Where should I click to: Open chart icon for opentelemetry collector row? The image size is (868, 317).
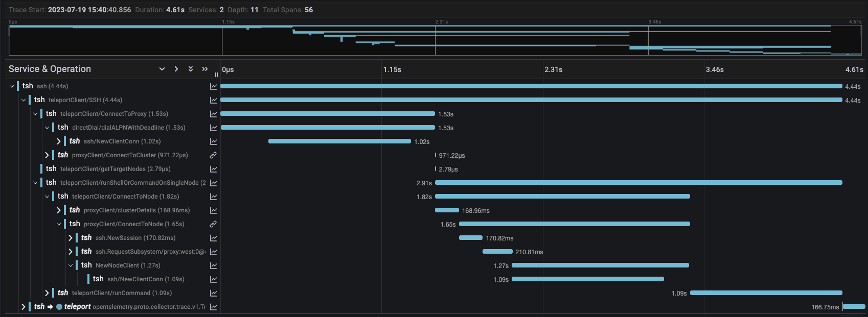[x=214, y=307]
